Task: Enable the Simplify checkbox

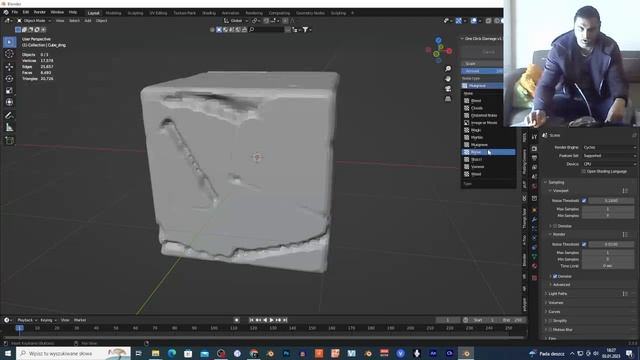Action: click(x=550, y=321)
